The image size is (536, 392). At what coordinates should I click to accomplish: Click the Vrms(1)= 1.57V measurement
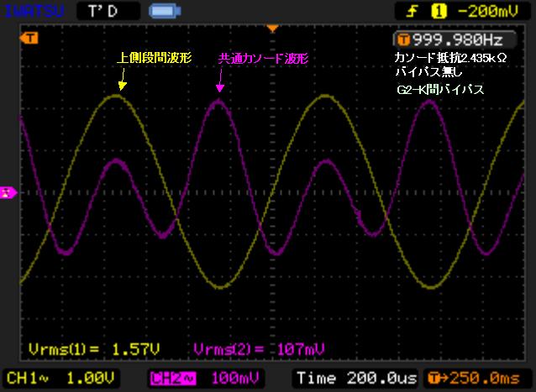[94, 349]
